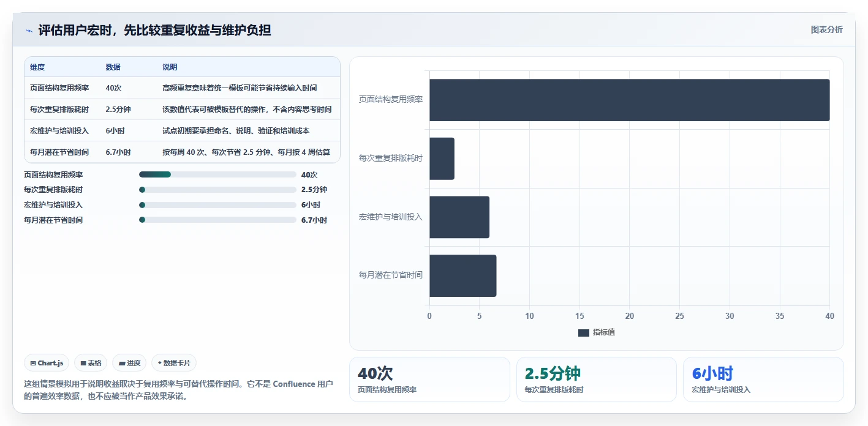Click the 页面结构复用频率 chart bar

click(x=629, y=100)
